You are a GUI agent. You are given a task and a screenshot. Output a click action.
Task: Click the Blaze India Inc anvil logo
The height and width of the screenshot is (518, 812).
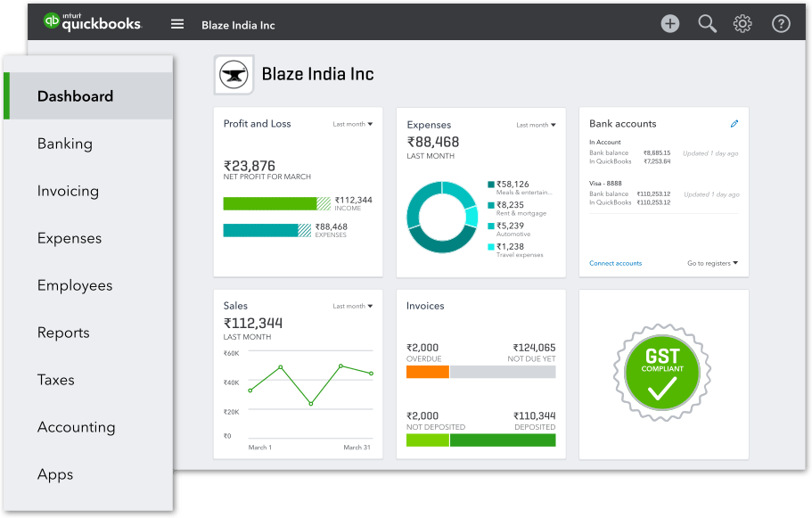(x=234, y=75)
